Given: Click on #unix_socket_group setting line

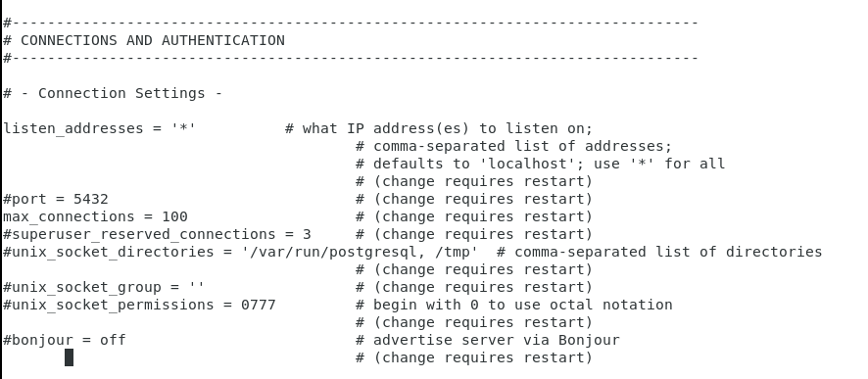Looking at the screenshot, I should (x=104, y=287).
